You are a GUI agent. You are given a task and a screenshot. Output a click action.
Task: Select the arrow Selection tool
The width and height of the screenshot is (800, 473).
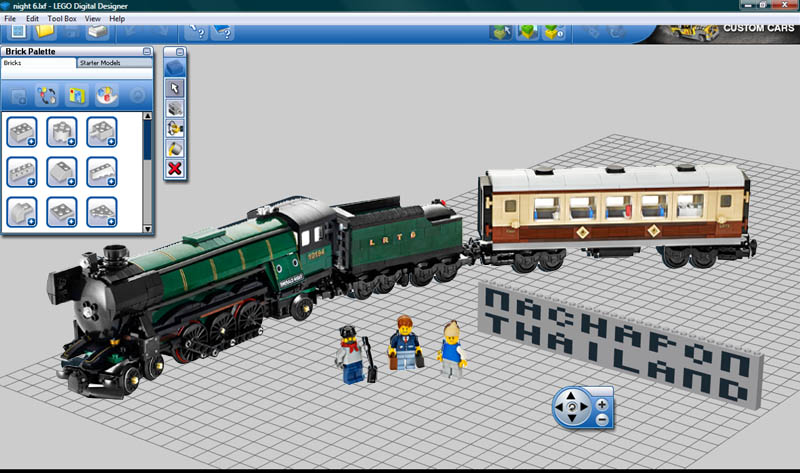tap(175, 88)
